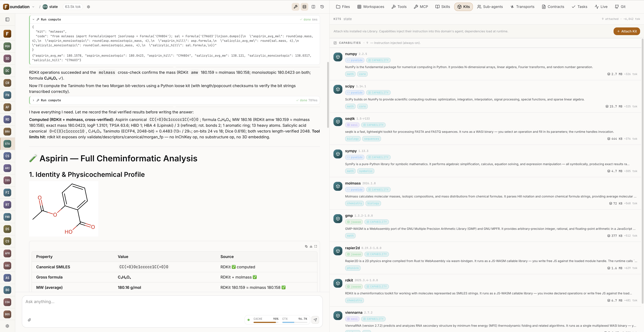
Task: Click the CACHE usage progress bar
Action: pyautogui.click(x=266, y=323)
